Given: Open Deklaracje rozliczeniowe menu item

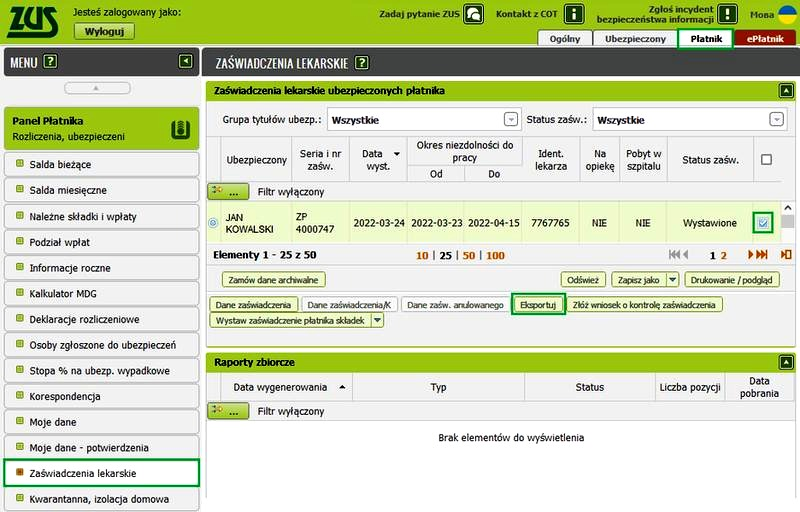Looking at the screenshot, I should coord(102,319).
